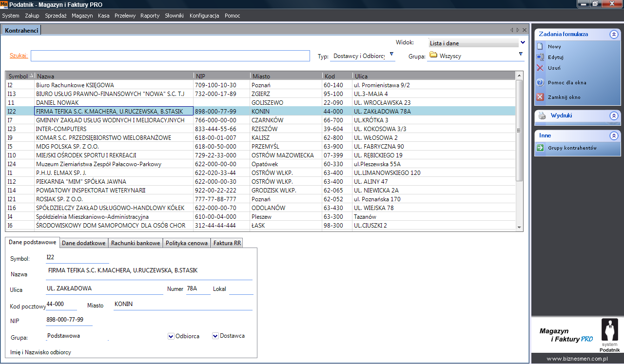Select the Kontrahenci window tab

pyautogui.click(x=21, y=30)
